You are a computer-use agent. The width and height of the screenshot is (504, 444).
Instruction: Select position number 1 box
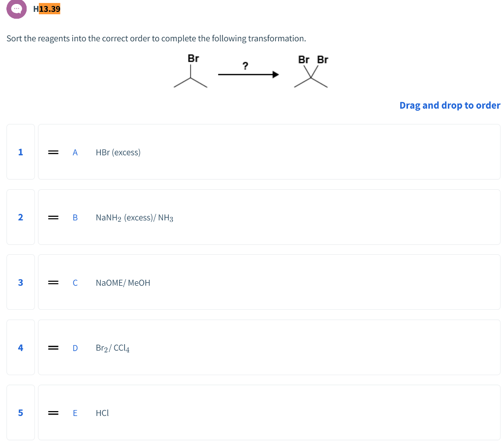(x=20, y=152)
